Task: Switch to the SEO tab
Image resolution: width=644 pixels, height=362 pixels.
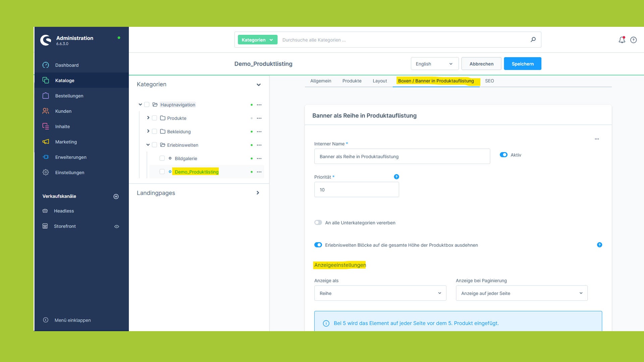Action: coord(489,81)
